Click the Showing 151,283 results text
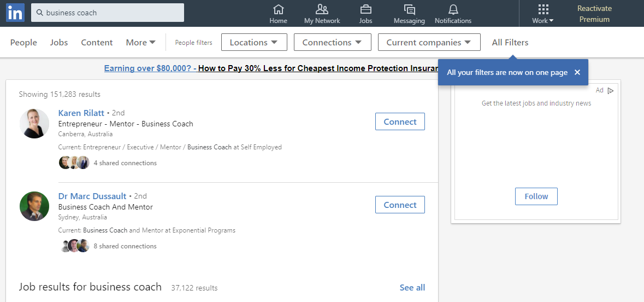The width and height of the screenshot is (644, 302). pos(60,94)
